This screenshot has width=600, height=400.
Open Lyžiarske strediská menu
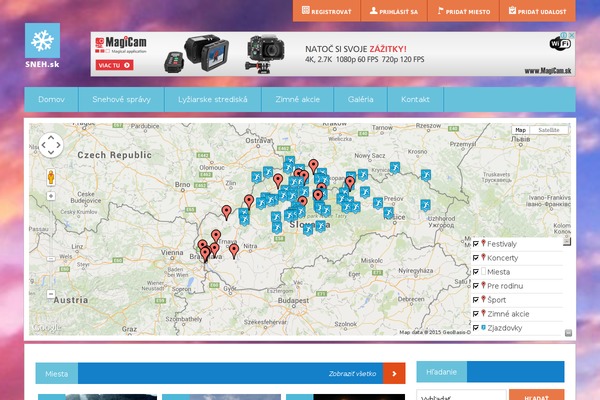213,100
